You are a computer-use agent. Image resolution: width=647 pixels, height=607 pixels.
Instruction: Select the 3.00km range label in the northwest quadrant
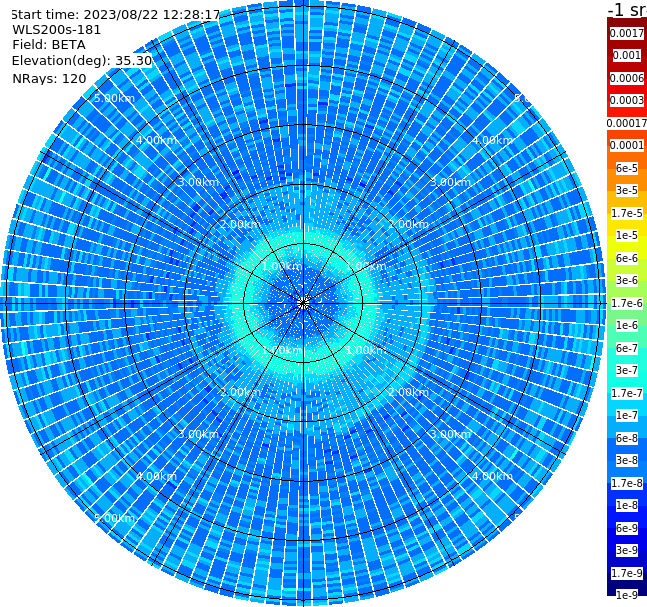click(198, 182)
